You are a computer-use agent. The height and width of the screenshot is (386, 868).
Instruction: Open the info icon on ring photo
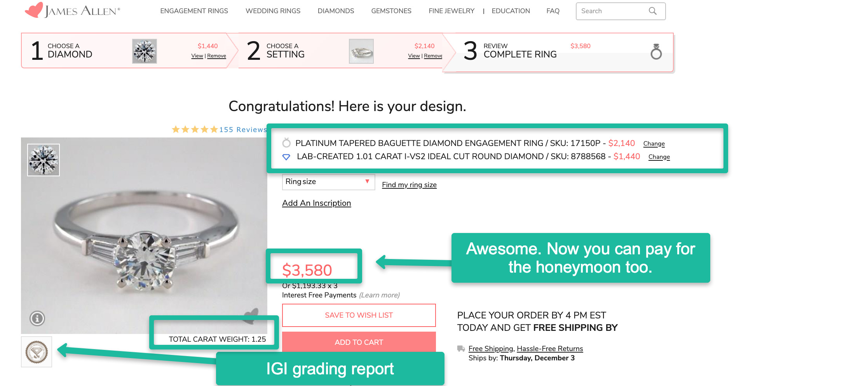37,318
